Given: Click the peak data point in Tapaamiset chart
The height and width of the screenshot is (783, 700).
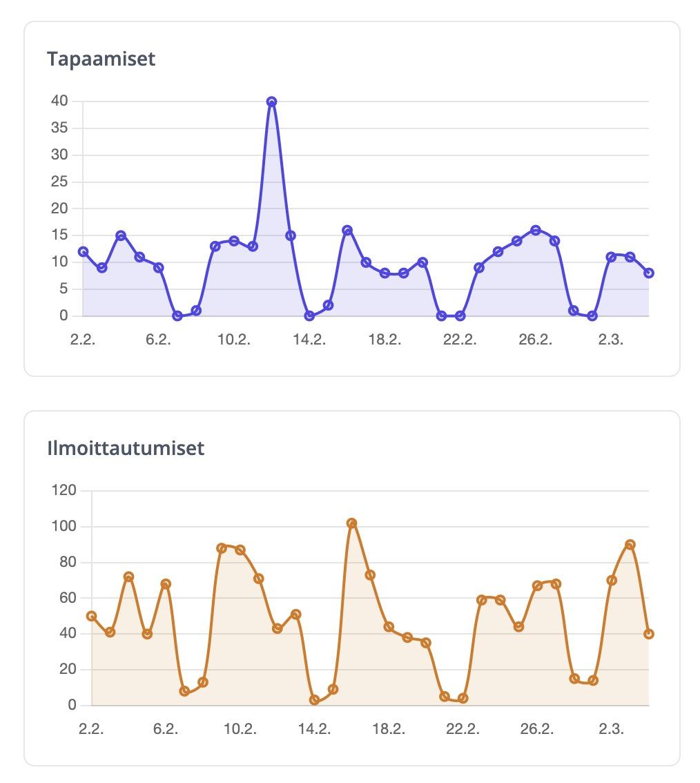Looking at the screenshot, I should click(271, 101).
